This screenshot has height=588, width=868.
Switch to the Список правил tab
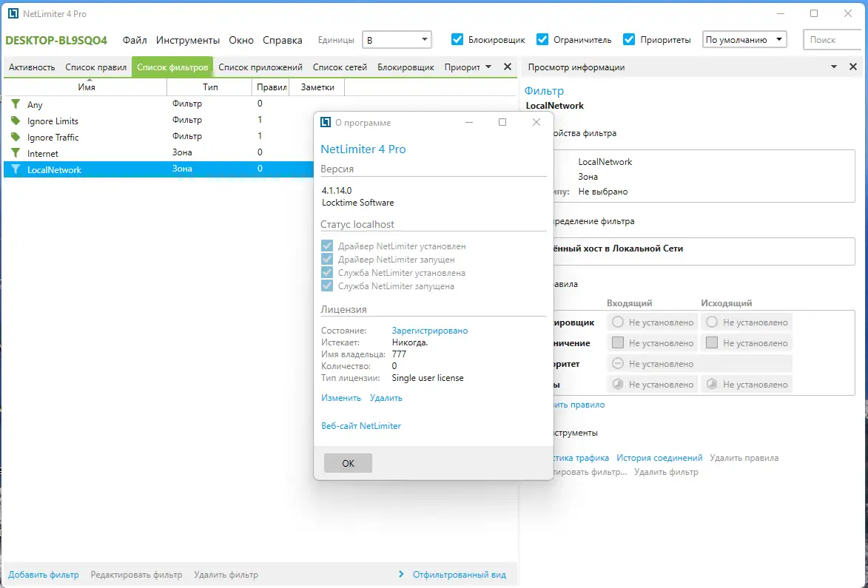click(95, 67)
